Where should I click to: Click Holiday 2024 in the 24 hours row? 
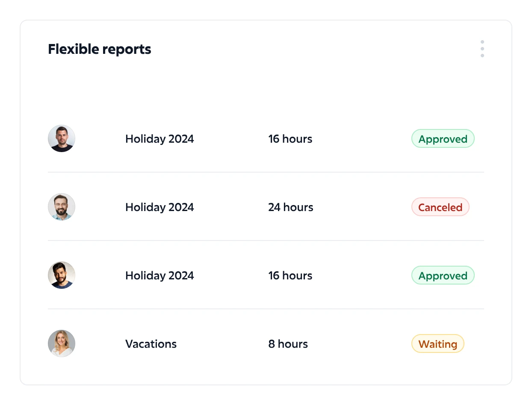[160, 207]
